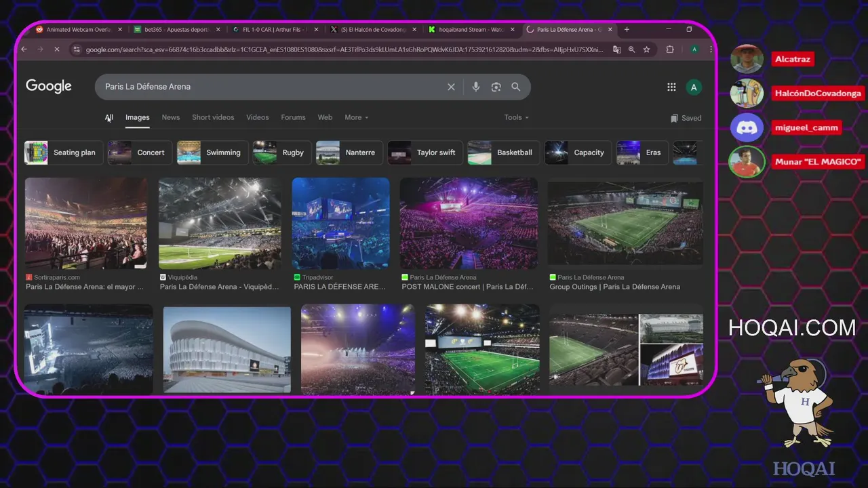Open Group Outings rugby pitch thumbnail
The width and height of the screenshot is (868, 488).
click(625, 224)
